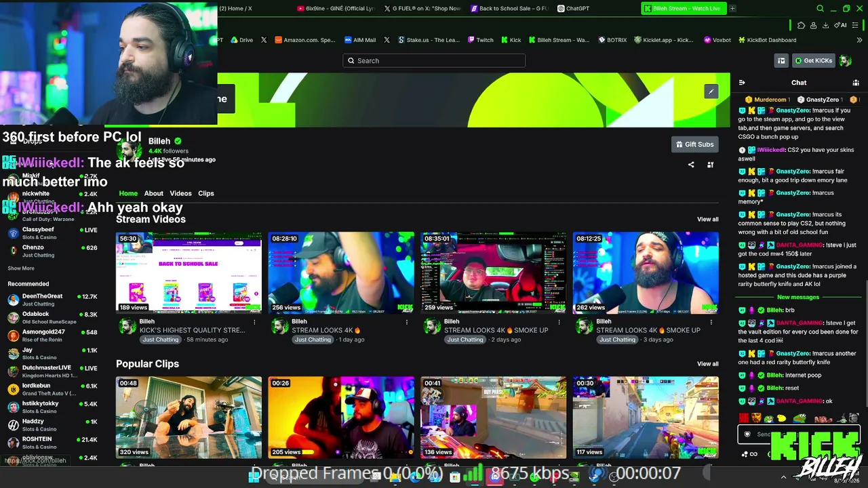This screenshot has height=488, width=868.
Task: Edit the channel banner with pencil icon
Action: pos(711,91)
